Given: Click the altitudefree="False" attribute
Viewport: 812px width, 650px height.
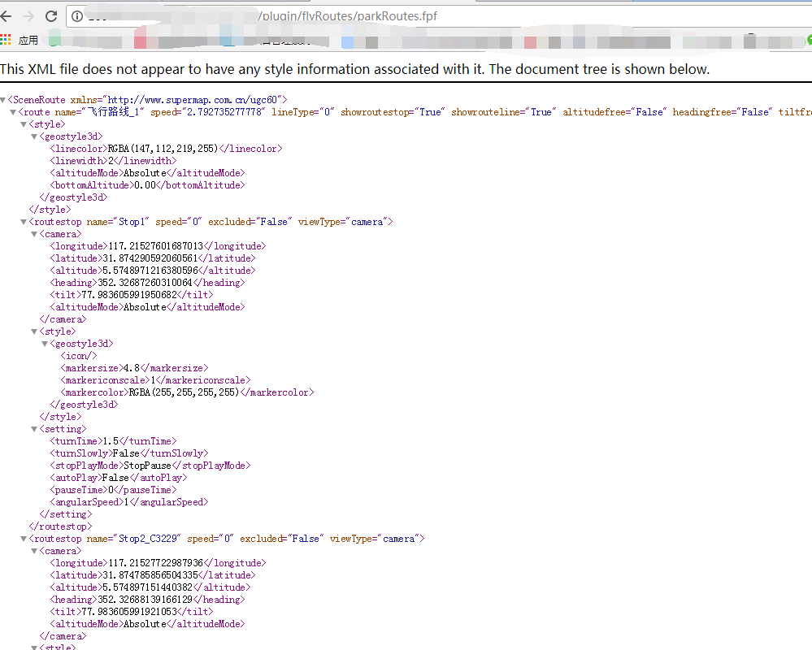Looking at the screenshot, I should 614,112.
